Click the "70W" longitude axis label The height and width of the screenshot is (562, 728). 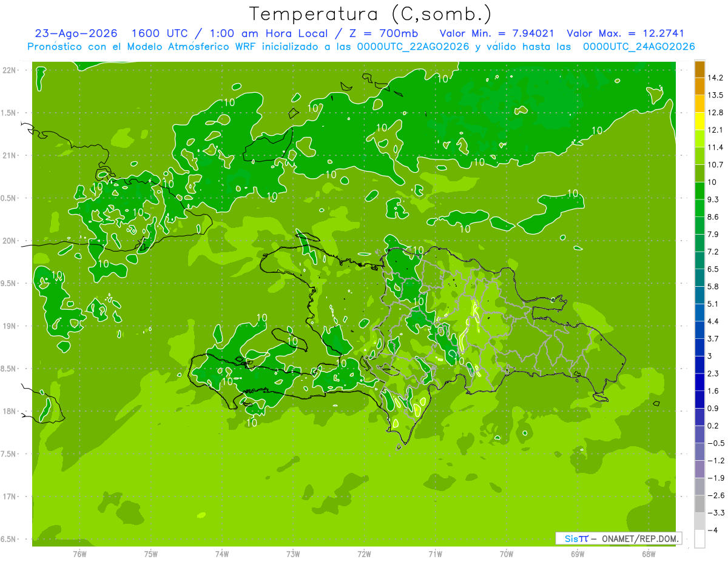coord(506,554)
